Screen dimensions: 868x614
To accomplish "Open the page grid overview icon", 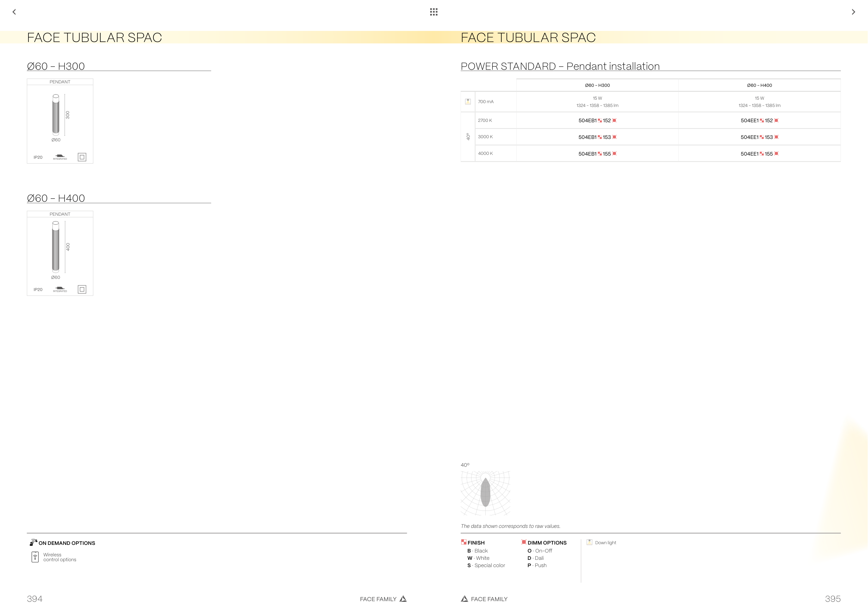I will click(x=434, y=12).
